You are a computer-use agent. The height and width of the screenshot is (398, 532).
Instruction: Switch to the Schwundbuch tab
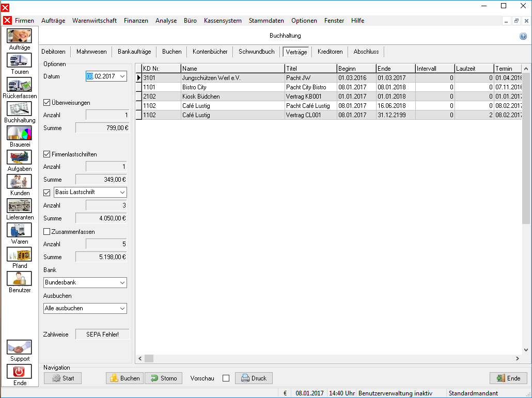coord(257,52)
